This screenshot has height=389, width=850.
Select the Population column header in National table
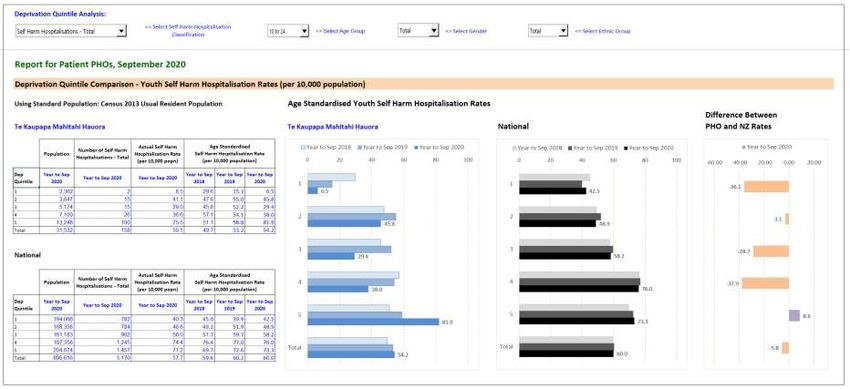[x=56, y=282]
